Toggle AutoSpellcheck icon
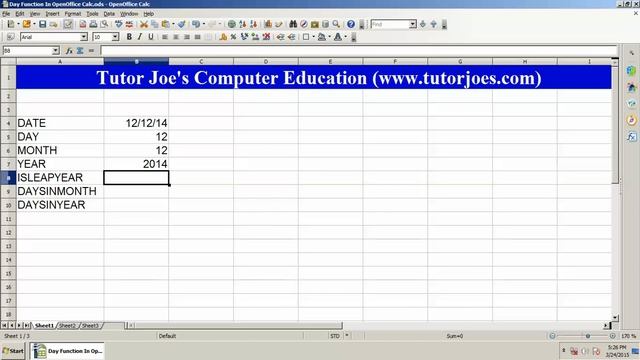Image resolution: width=640 pixels, height=360 pixels. pos(129,24)
